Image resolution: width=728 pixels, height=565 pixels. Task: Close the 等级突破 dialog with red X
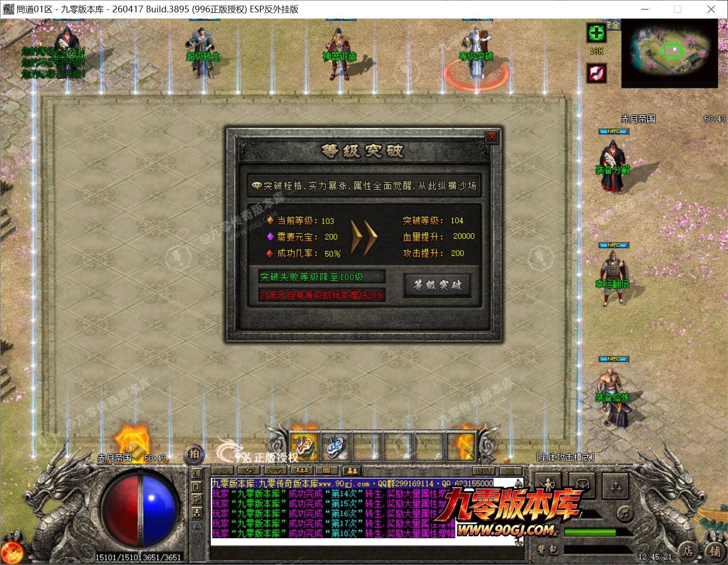click(492, 137)
